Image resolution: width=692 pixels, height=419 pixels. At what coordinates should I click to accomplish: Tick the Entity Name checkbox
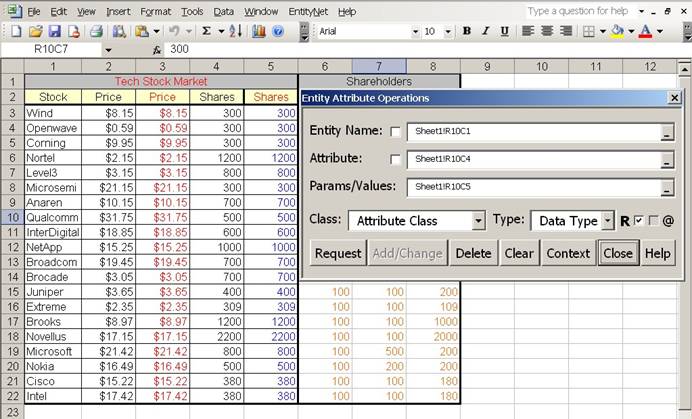click(x=395, y=132)
